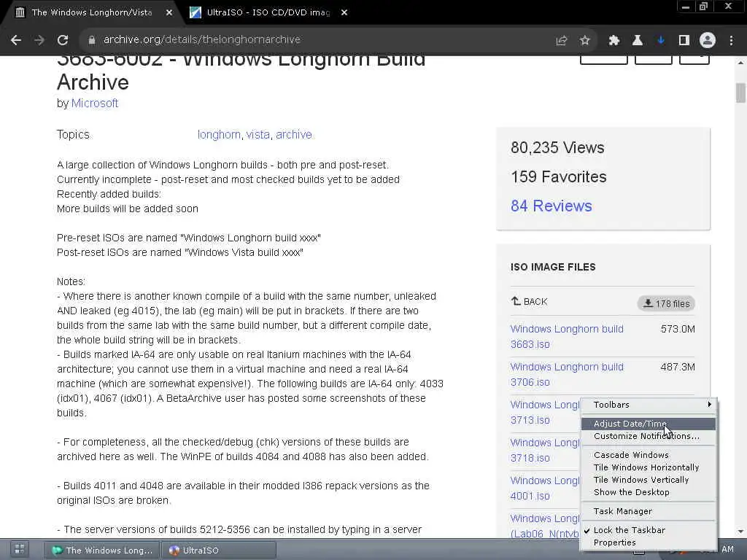Viewport: 747px width, 560px height.
Task: Expand the Toolbars submenu
Action: point(649,405)
